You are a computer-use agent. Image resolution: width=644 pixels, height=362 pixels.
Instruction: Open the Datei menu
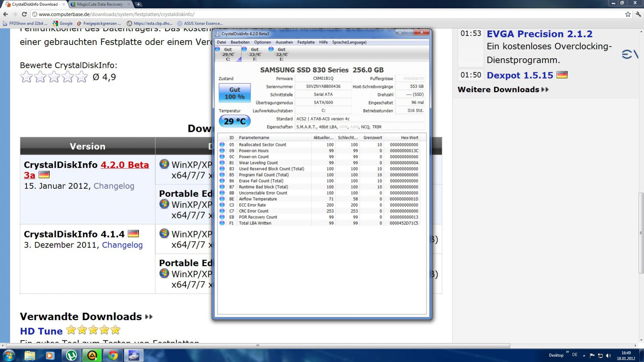[221, 42]
